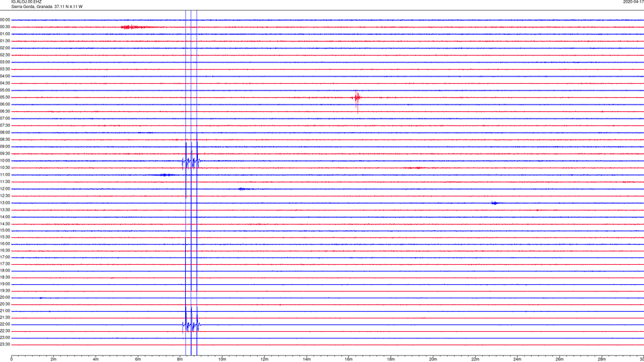Select the 24m minutes axis label
Viewport: 644px width, 362px height.
tap(517, 359)
